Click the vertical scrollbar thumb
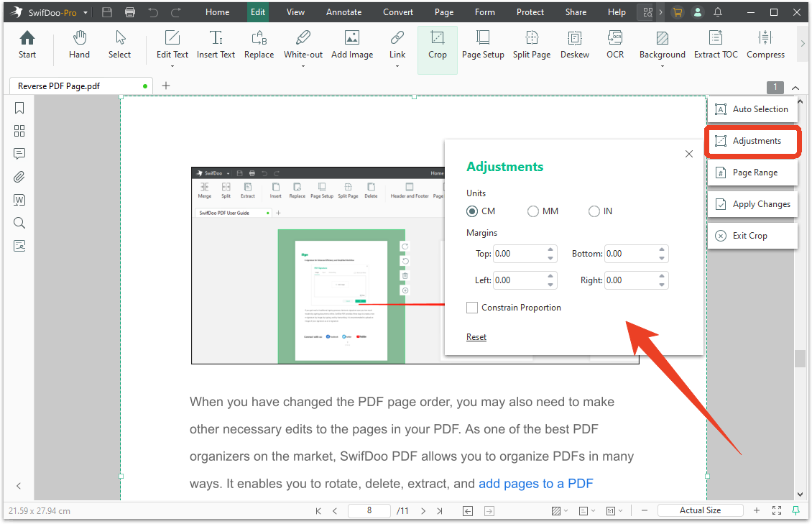Viewport: 812px width, 524px height. [x=800, y=358]
